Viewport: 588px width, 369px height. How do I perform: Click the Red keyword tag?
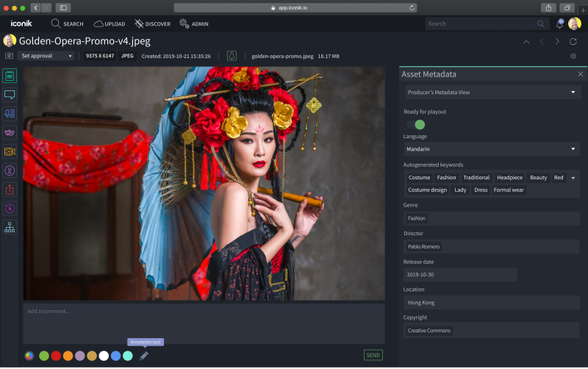[559, 177]
